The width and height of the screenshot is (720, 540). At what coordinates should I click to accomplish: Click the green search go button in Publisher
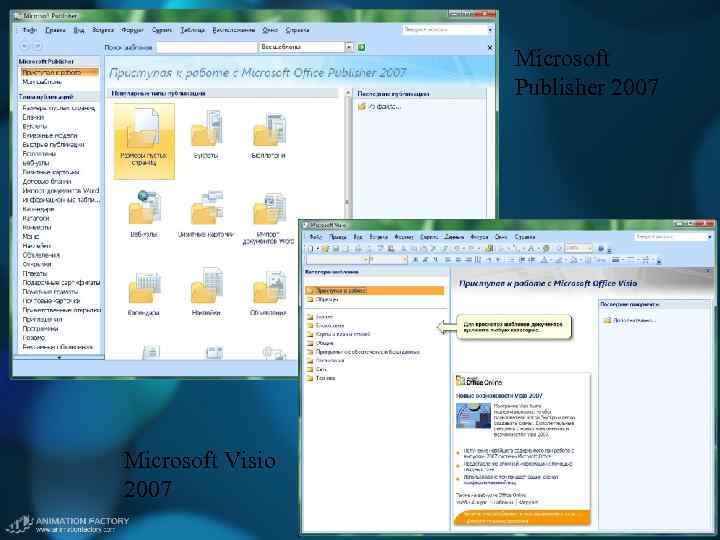click(x=361, y=47)
